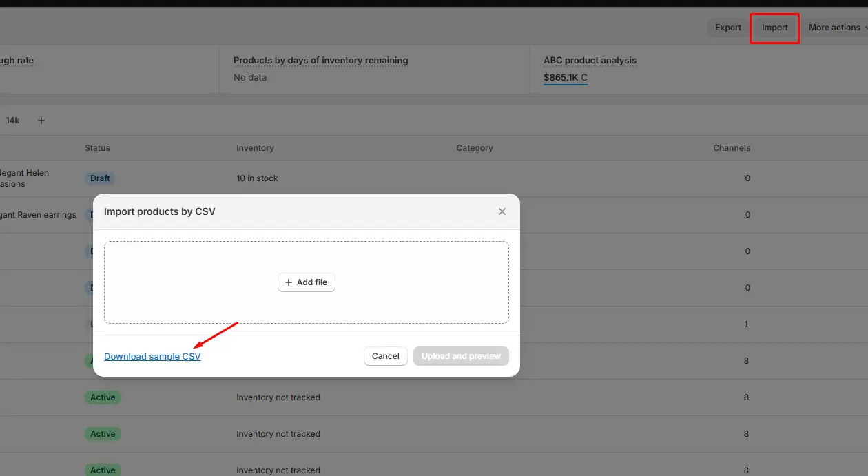Image resolution: width=868 pixels, height=476 pixels.
Task: Click an Active status badge in the list
Action: point(102,397)
